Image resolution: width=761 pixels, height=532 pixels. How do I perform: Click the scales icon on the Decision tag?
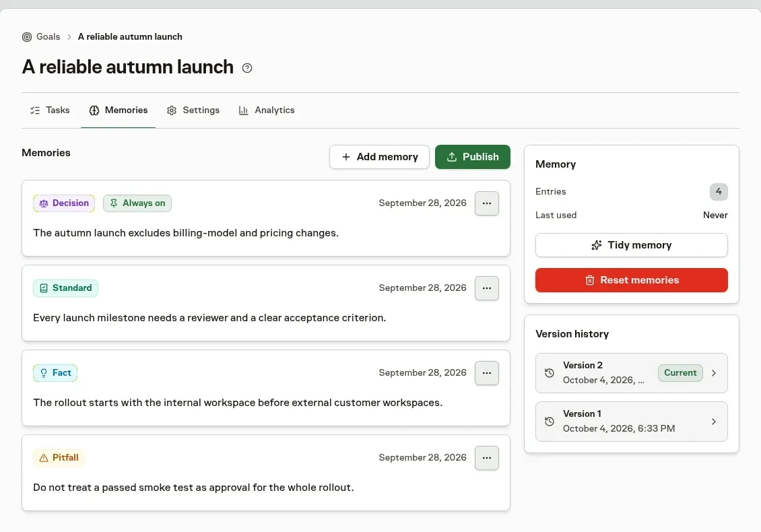44,203
